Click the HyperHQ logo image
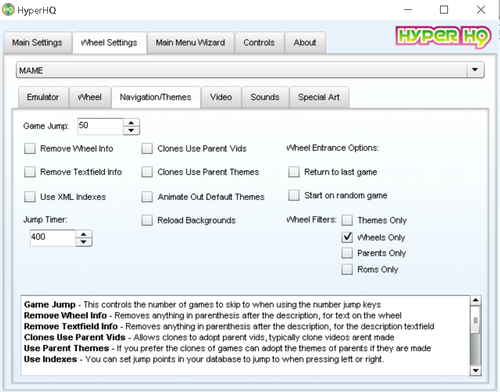Viewport: 500px width, 392px height. point(443,37)
